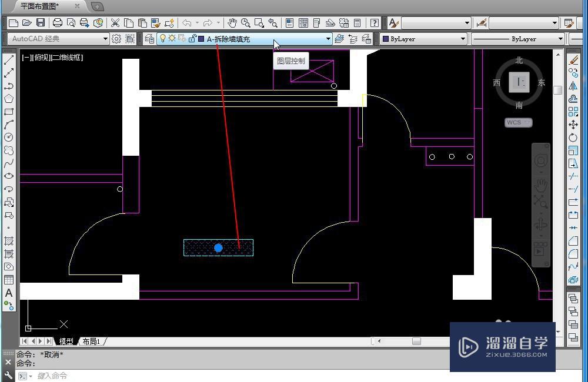Select the Rotate modify tool
Screen dimensions: 588x382
click(x=573, y=138)
